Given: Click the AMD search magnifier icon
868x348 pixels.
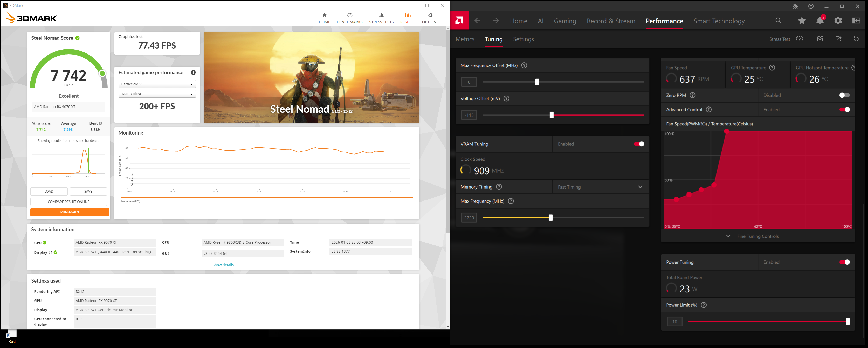Looking at the screenshot, I should [x=778, y=21].
